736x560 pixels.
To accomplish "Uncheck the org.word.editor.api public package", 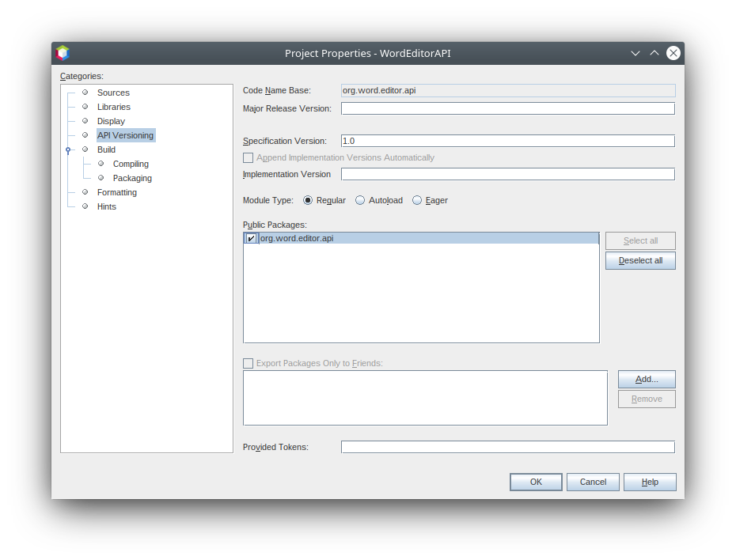I will click(x=251, y=238).
